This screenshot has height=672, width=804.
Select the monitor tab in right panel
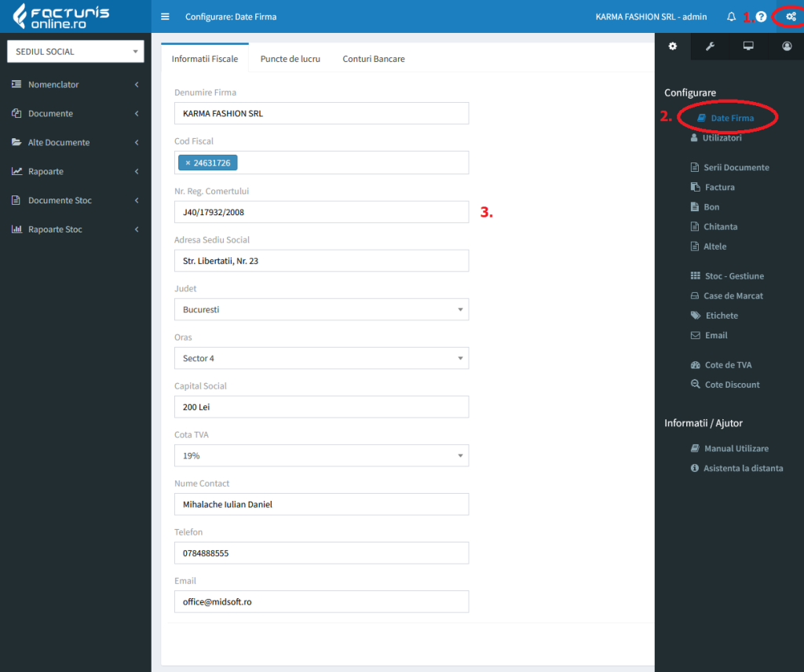click(748, 46)
